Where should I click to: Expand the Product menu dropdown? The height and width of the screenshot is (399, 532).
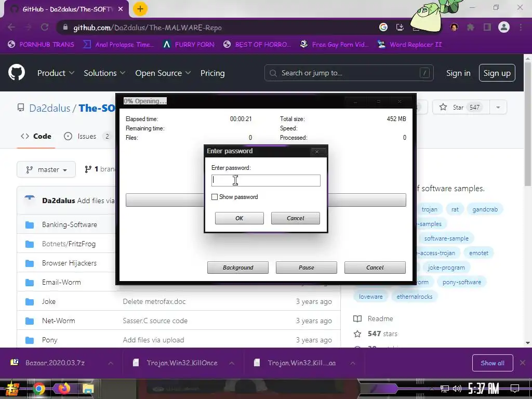tap(56, 73)
